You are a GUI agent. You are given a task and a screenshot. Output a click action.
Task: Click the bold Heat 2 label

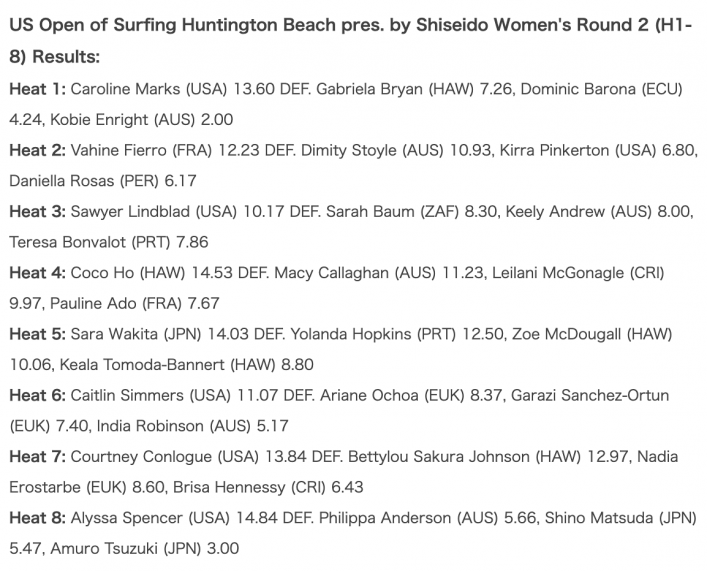(x=38, y=150)
